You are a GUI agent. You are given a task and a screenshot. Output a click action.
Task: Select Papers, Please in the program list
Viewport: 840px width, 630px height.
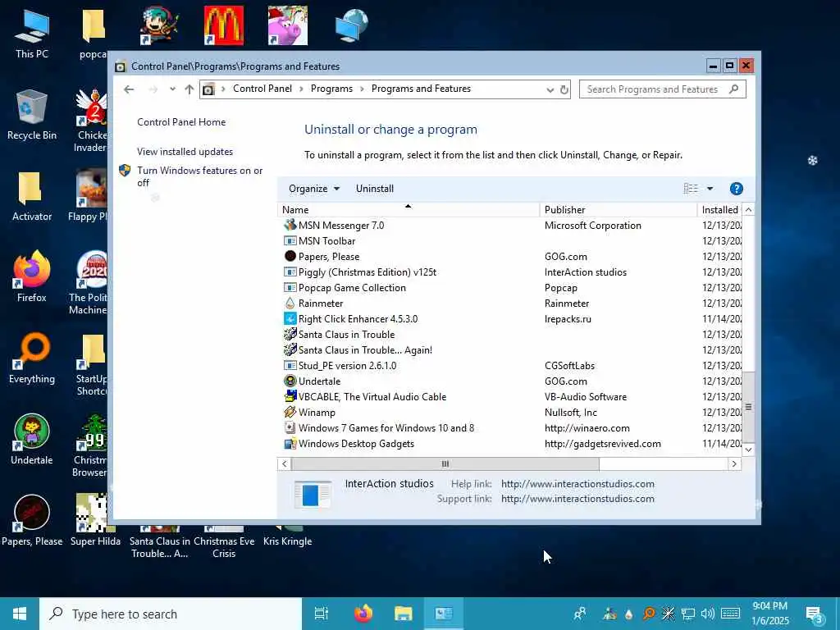pos(509,257)
